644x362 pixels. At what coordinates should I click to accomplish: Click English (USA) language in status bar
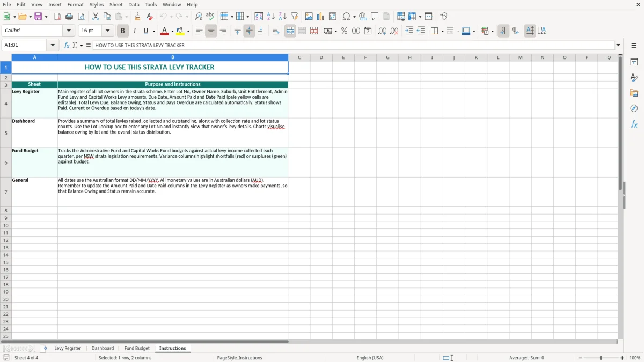tap(370, 358)
